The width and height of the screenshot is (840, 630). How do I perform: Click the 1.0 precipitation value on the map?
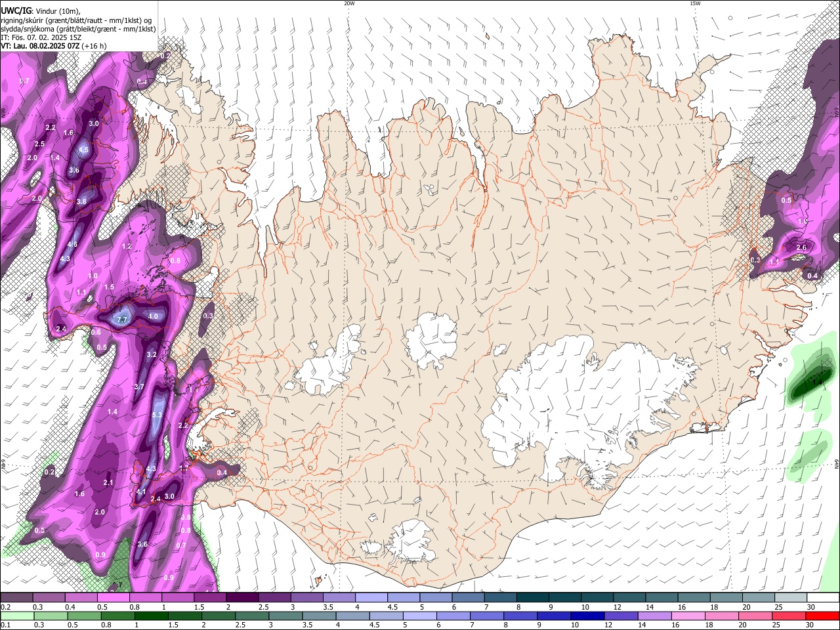click(93, 276)
